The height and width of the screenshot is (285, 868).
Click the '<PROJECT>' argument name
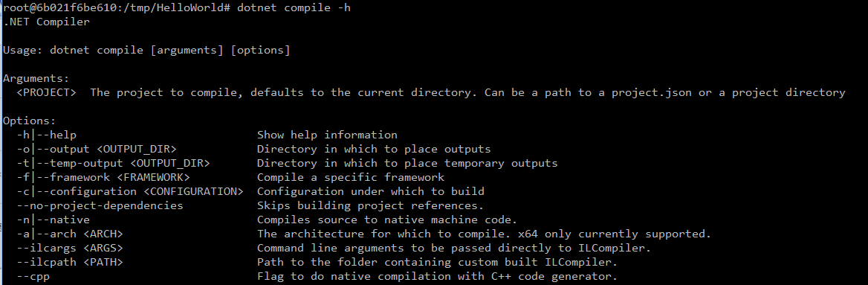[47, 92]
